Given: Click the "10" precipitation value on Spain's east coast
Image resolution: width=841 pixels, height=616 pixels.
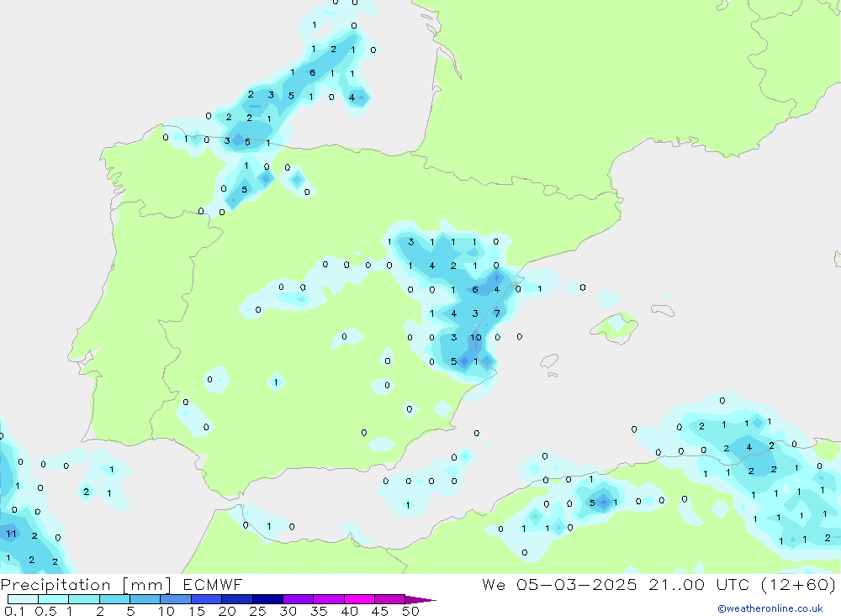Looking at the screenshot, I should pos(476,338).
